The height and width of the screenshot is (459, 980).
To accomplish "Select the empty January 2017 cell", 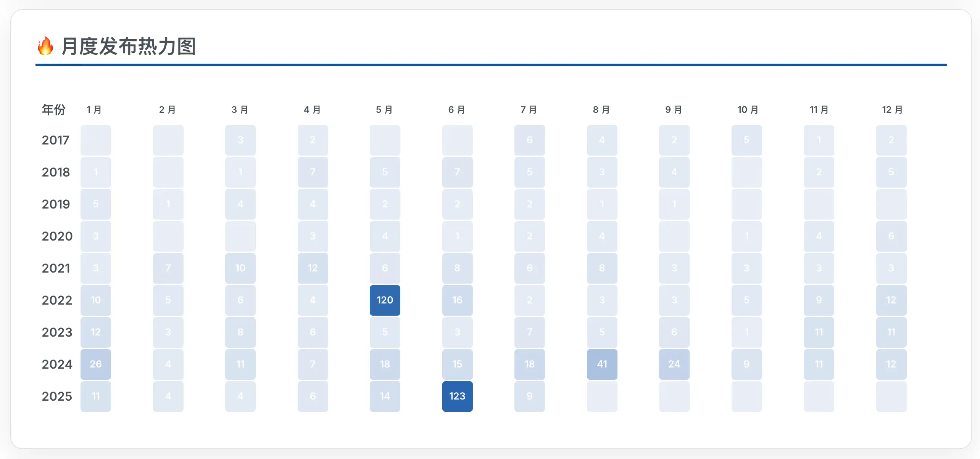I will click(95, 140).
